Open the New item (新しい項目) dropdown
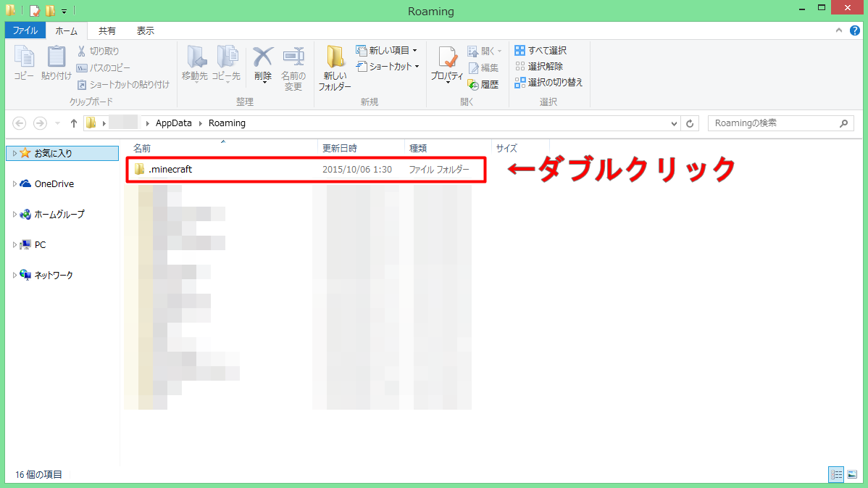 [x=387, y=51]
